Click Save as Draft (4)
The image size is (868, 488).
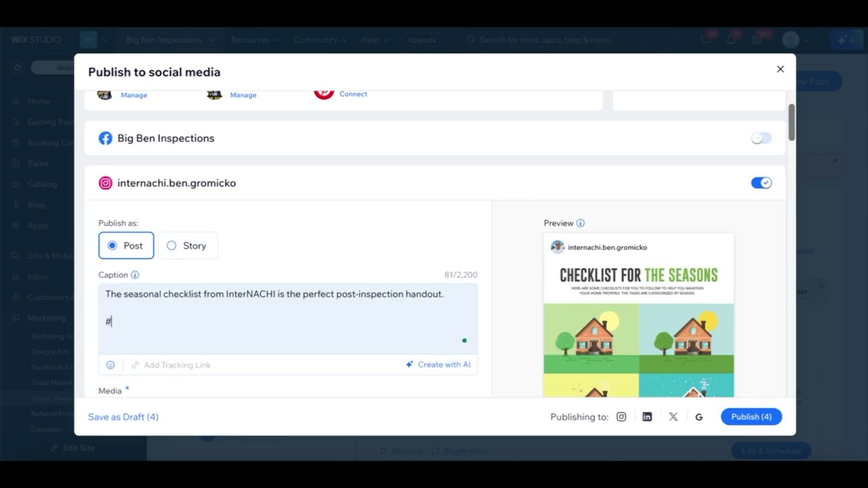pos(123,417)
